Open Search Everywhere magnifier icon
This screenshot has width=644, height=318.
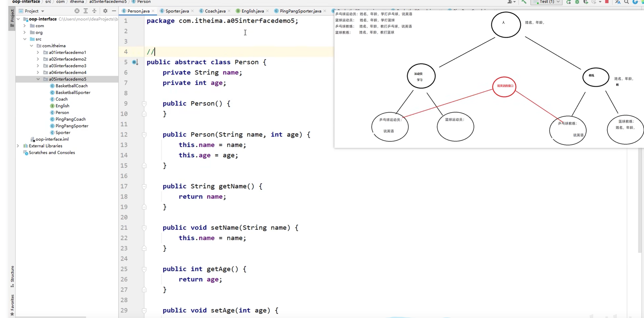[626, 2]
